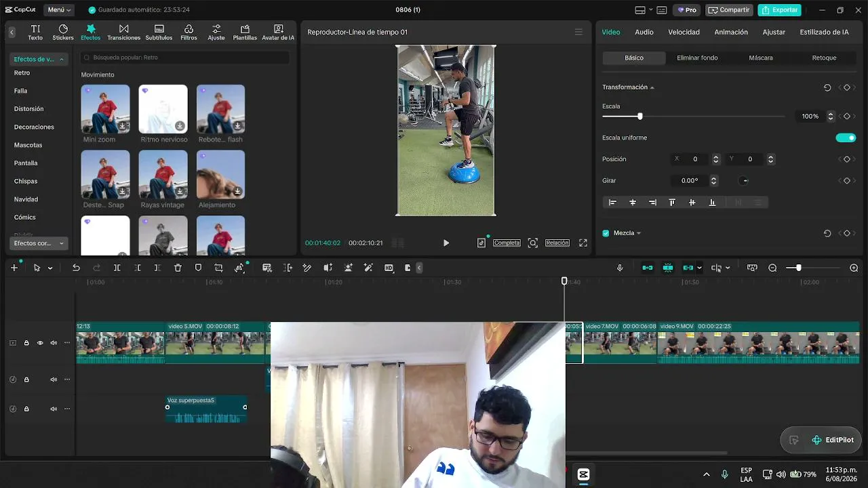
Task: Click the add plus icon in timeline toolbar
Action: coord(14,268)
